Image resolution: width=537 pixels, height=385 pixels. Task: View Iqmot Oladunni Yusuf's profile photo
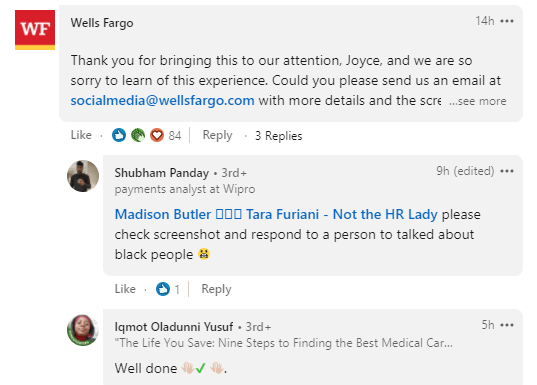pyautogui.click(x=83, y=330)
